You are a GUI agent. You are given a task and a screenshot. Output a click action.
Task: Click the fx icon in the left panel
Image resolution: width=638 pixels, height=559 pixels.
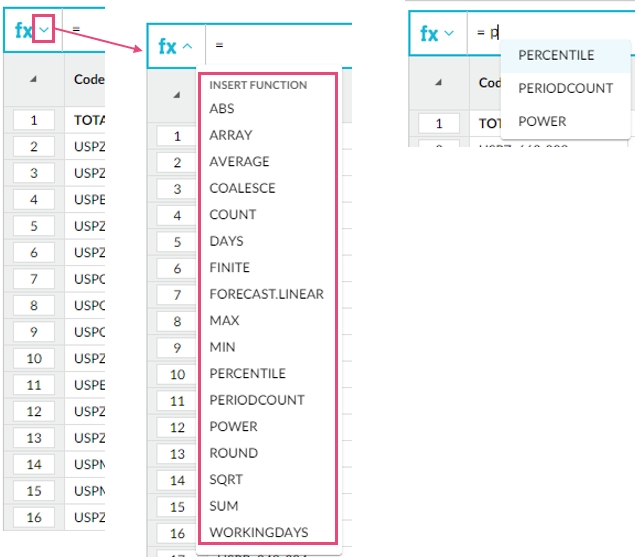click(x=23, y=30)
